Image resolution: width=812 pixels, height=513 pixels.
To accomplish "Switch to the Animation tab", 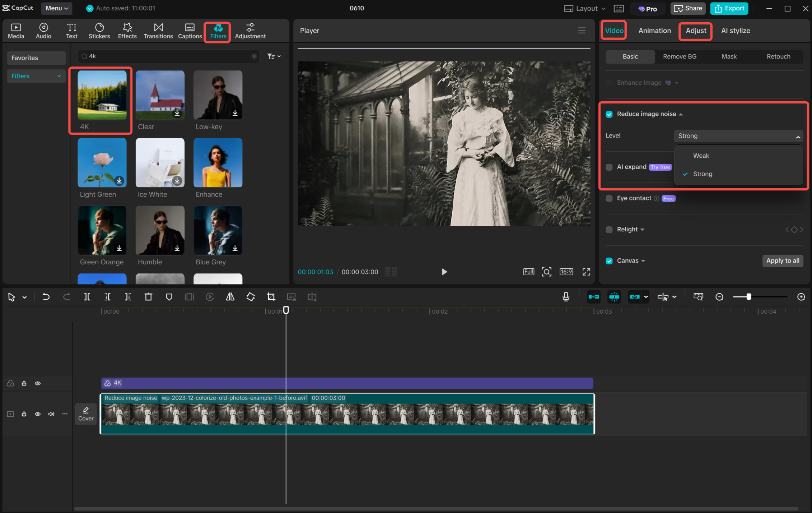I will (x=654, y=31).
